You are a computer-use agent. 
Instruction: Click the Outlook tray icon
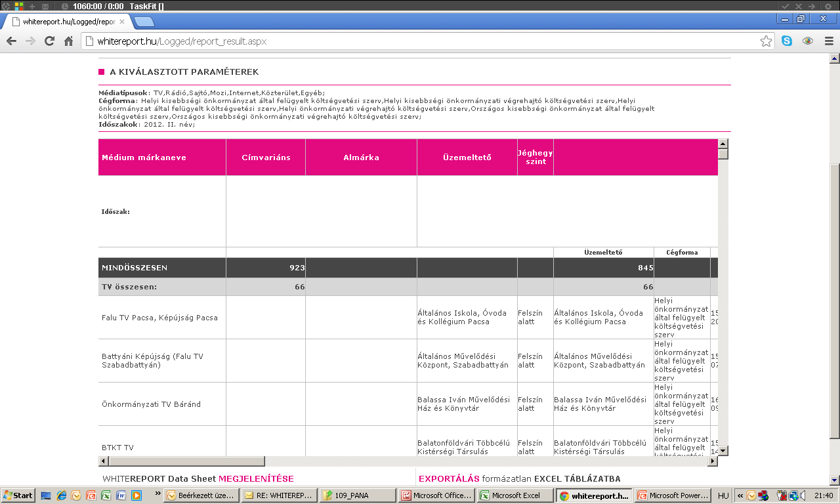752,495
